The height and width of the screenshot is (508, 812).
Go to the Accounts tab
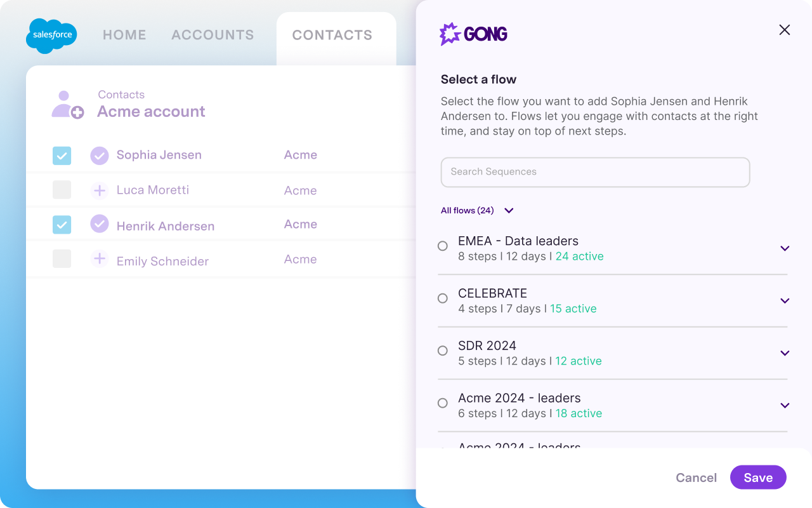coord(213,35)
